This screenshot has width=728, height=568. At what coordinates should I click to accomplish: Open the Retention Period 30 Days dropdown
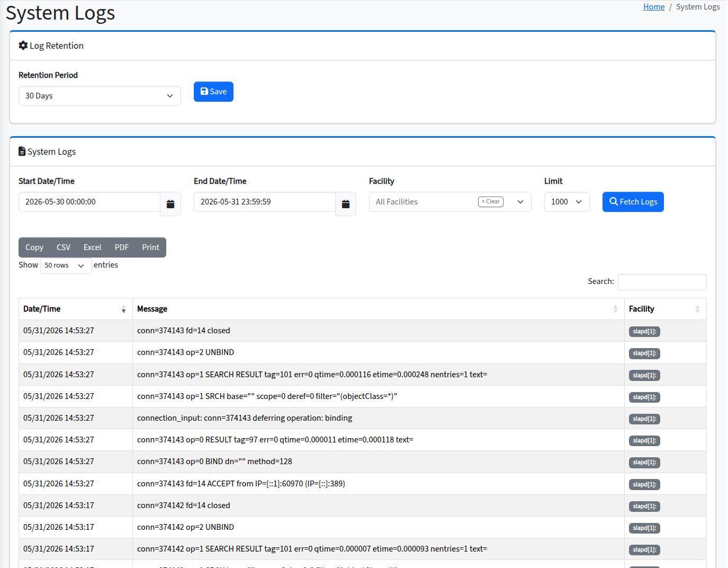[100, 96]
